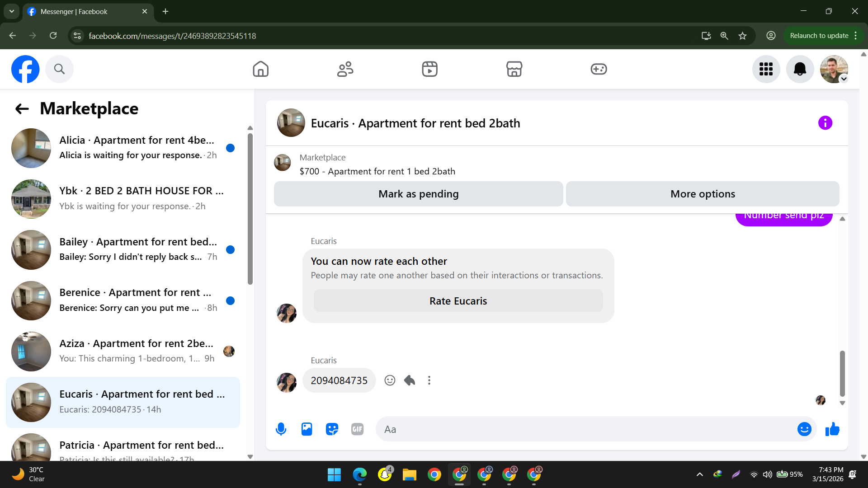This screenshot has width=868, height=488.
Task: Open Snapchat from the taskbar
Action: [384, 474]
